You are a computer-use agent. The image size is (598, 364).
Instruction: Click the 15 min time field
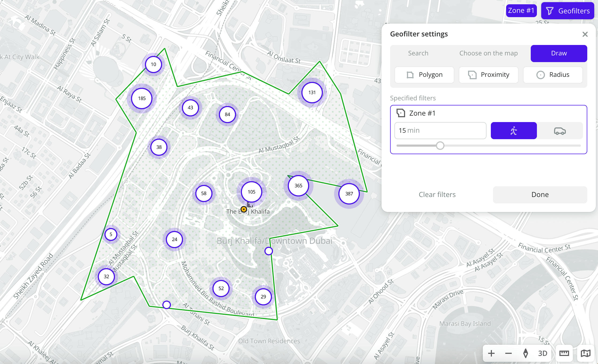coord(440,131)
